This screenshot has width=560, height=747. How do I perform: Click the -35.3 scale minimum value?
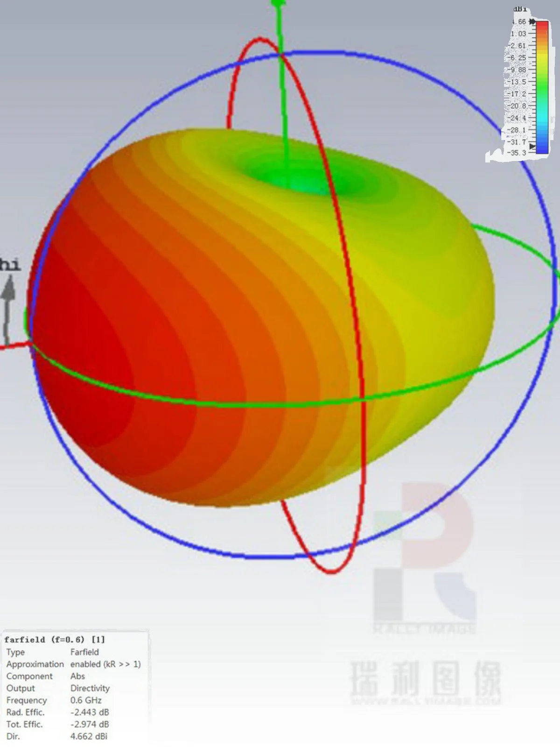point(517,153)
